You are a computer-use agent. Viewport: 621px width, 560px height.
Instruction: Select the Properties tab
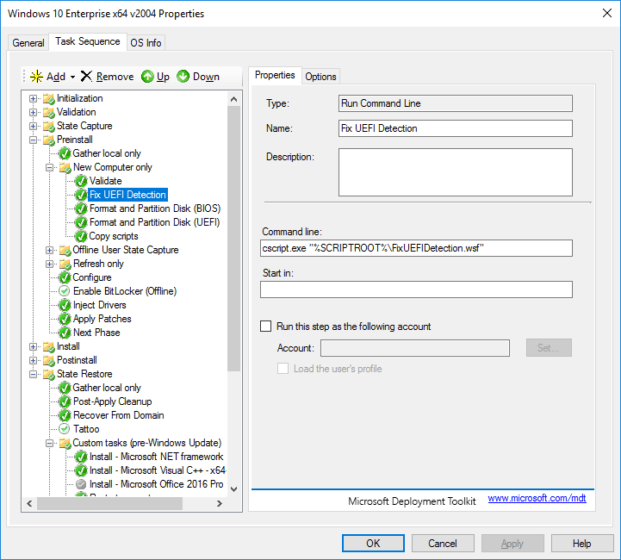tap(275, 75)
